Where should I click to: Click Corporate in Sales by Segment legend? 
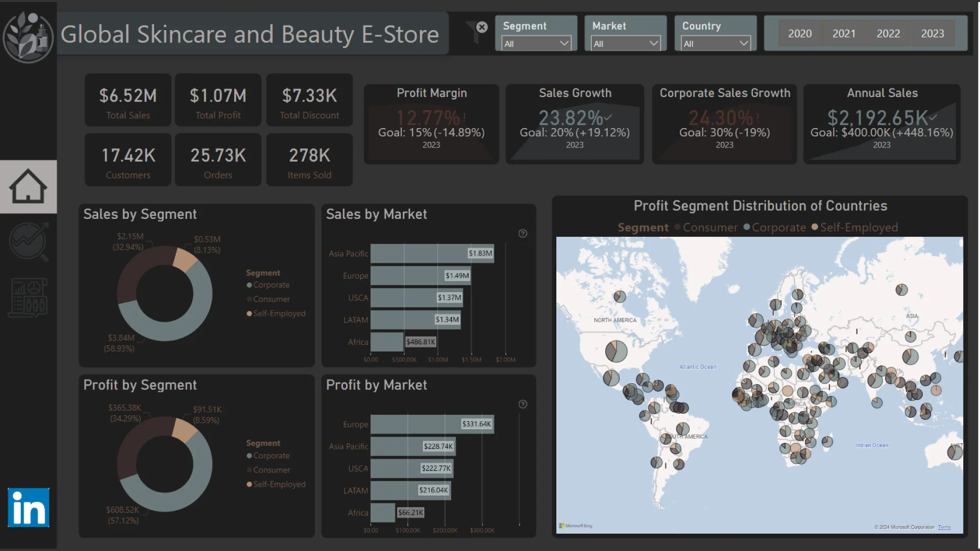pos(268,285)
